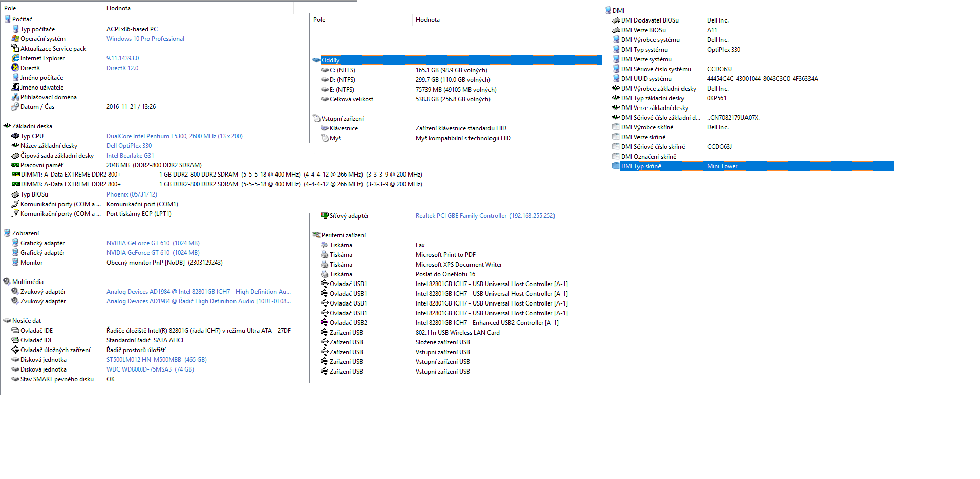Click the Počítač category icon
Screen dimensions: 980x479
[x=7, y=19]
